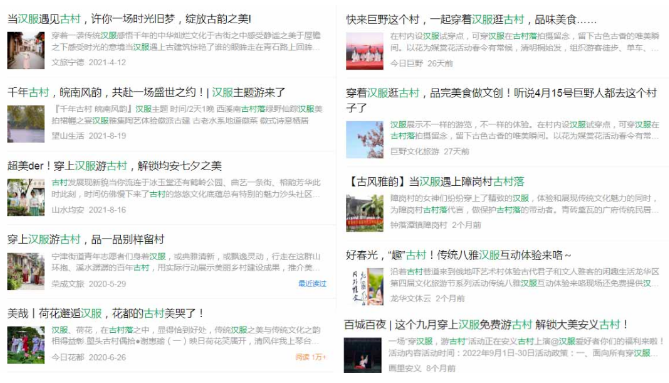This screenshot has height=383, width=669.
Task: Click blossom thumbnail by 巨野文化旅游 article
Action: point(364,139)
